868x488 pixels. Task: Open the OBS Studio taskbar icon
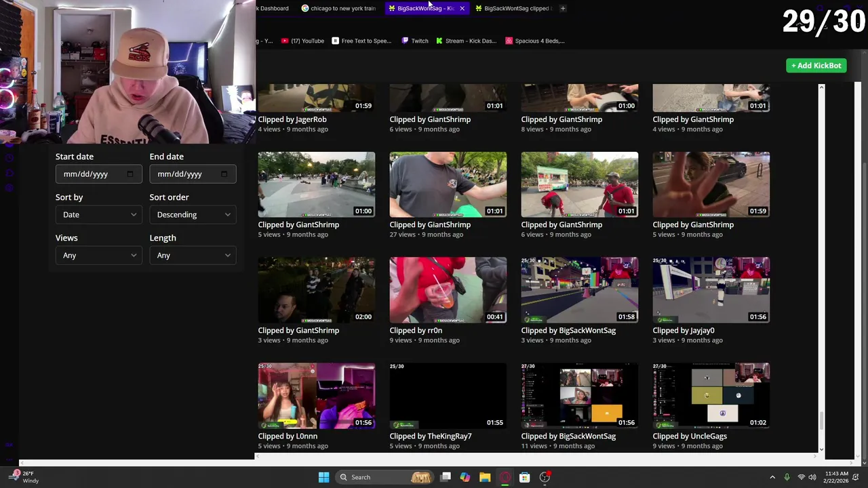545,477
